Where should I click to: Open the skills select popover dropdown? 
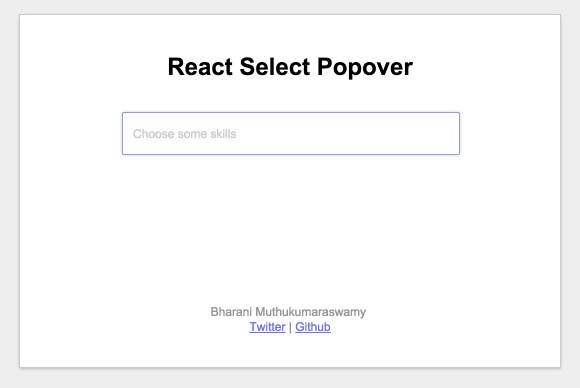tap(291, 134)
